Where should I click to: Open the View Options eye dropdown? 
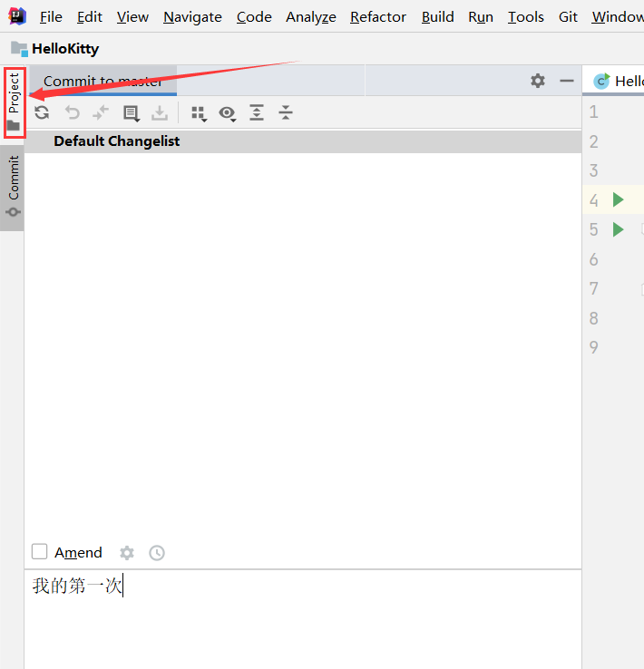coord(228,113)
